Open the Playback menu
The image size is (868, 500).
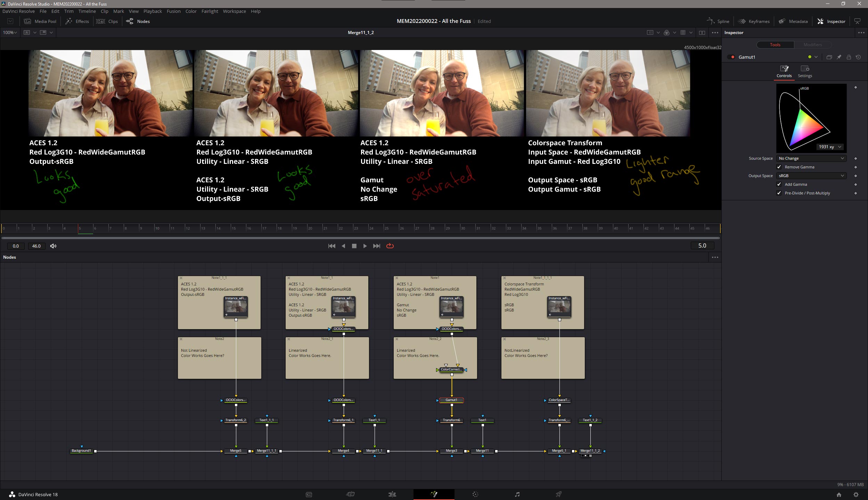click(153, 11)
